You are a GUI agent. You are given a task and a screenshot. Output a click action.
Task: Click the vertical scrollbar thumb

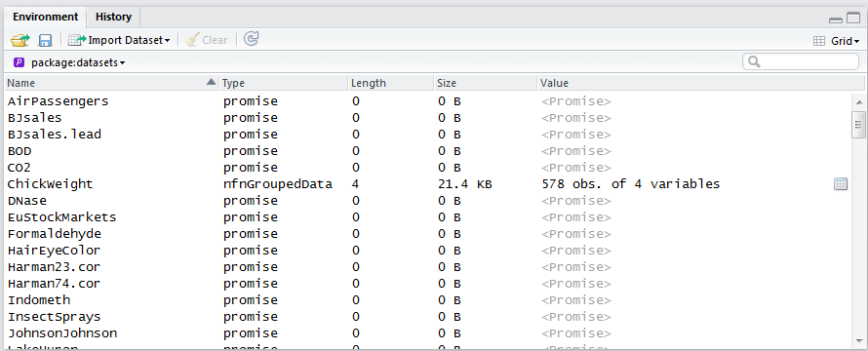pos(858,125)
